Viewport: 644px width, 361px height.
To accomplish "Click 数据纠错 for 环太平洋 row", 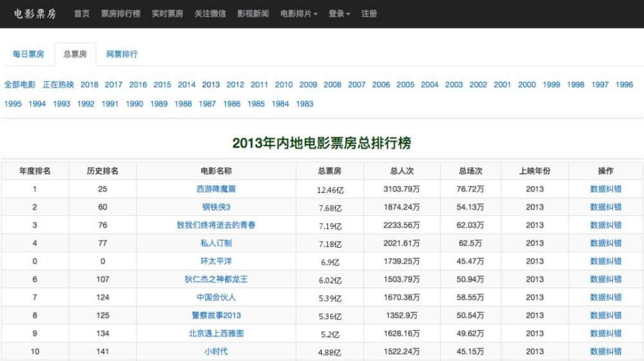I will [x=606, y=261].
